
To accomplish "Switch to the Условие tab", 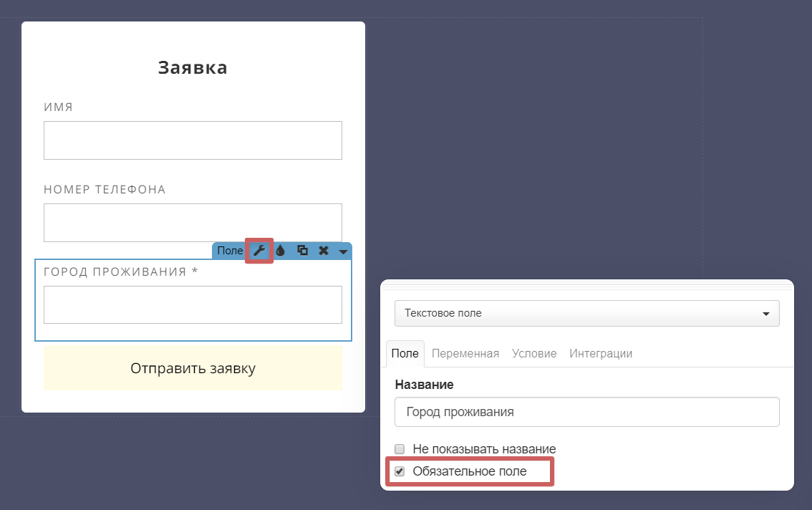I will point(534,353).
